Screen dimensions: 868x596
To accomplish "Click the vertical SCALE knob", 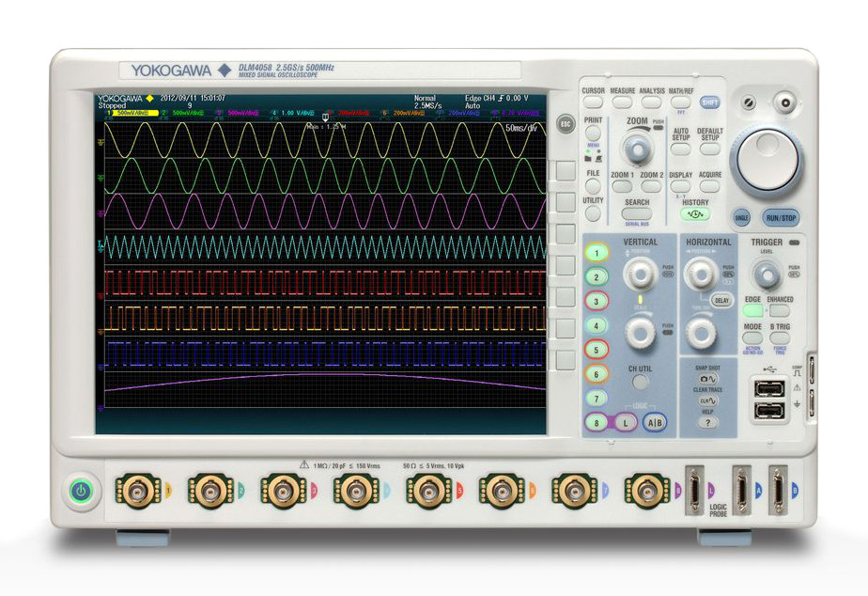I will coord(641,333).
